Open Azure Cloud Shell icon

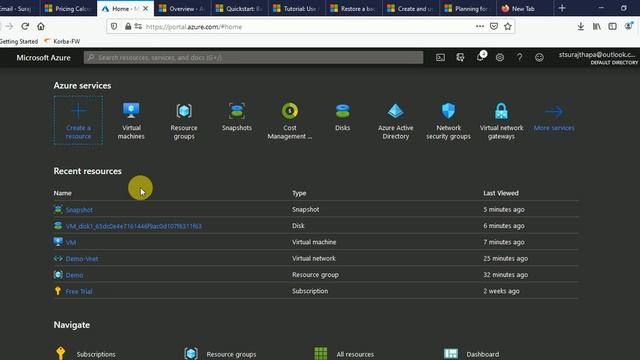tap(440, 58)
